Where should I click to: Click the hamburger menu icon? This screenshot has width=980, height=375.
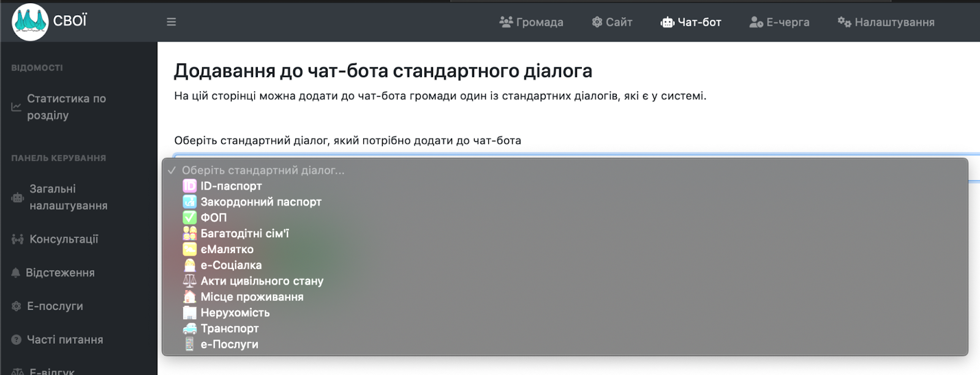tap(171, 22)
